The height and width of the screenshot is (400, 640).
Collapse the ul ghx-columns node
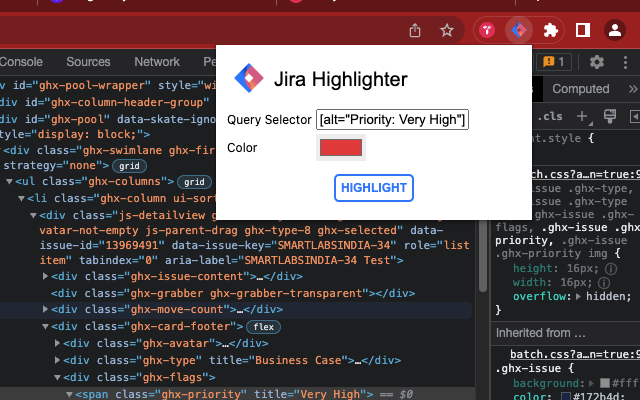[9, 182]
